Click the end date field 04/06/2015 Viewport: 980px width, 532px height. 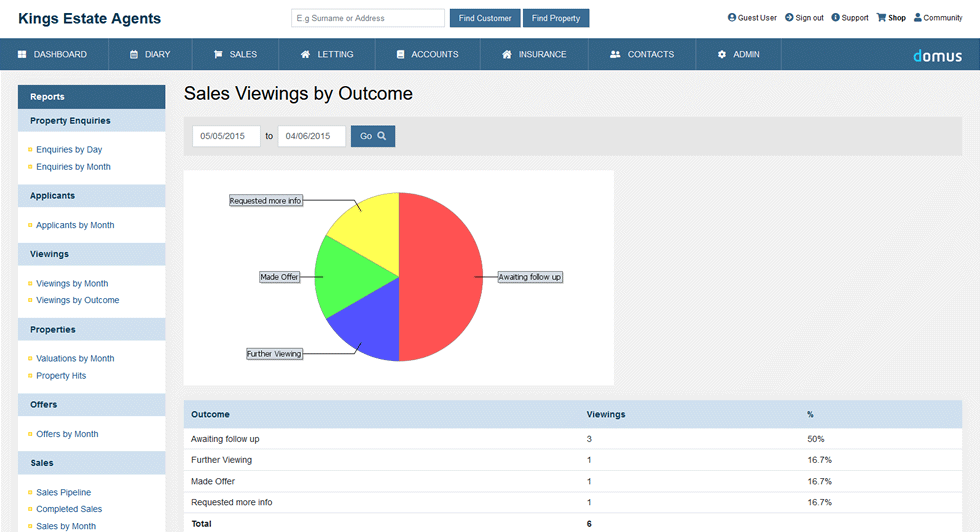(311, 136)
